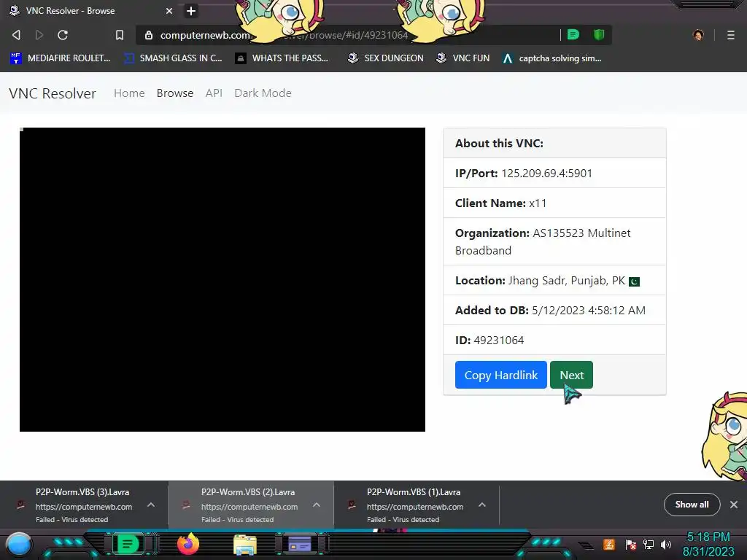Click the VNC Resolver brand title

tap(53, 93)
